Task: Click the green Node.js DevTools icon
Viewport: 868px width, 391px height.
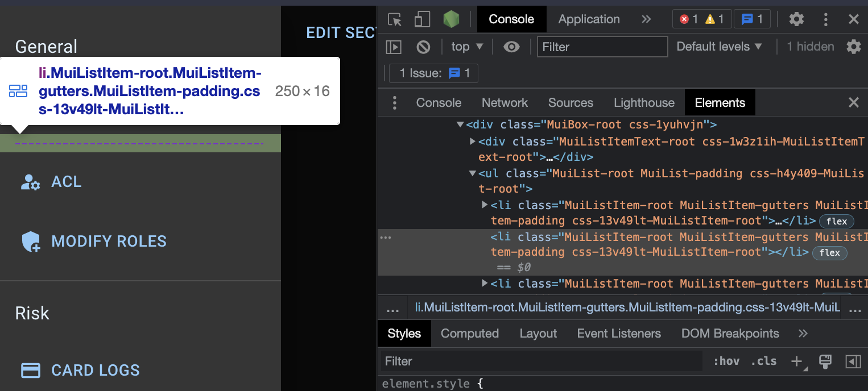Action: click(451, 19)
